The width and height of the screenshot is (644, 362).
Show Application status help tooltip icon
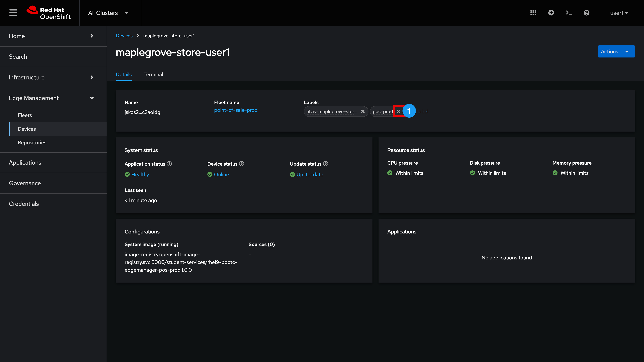pos(169,164)
